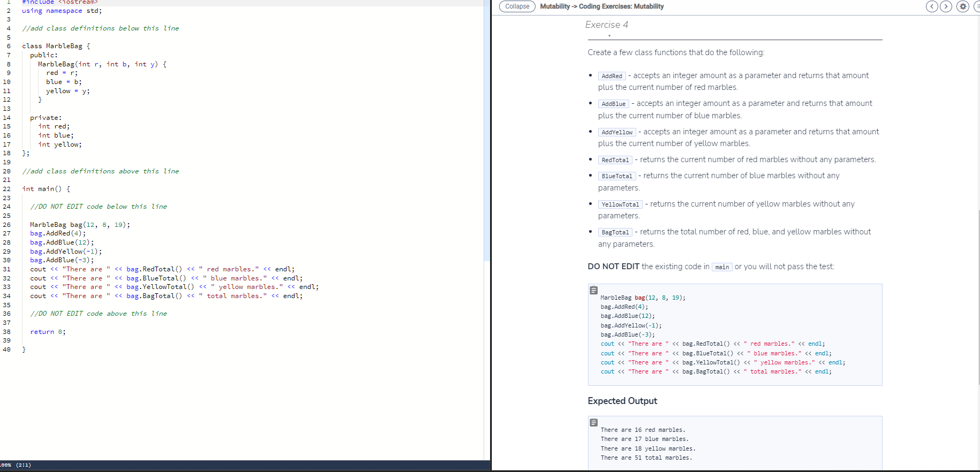Click line number 22 in the gutter
Screen dimensions: 980x472
click(x=7, y=189)
